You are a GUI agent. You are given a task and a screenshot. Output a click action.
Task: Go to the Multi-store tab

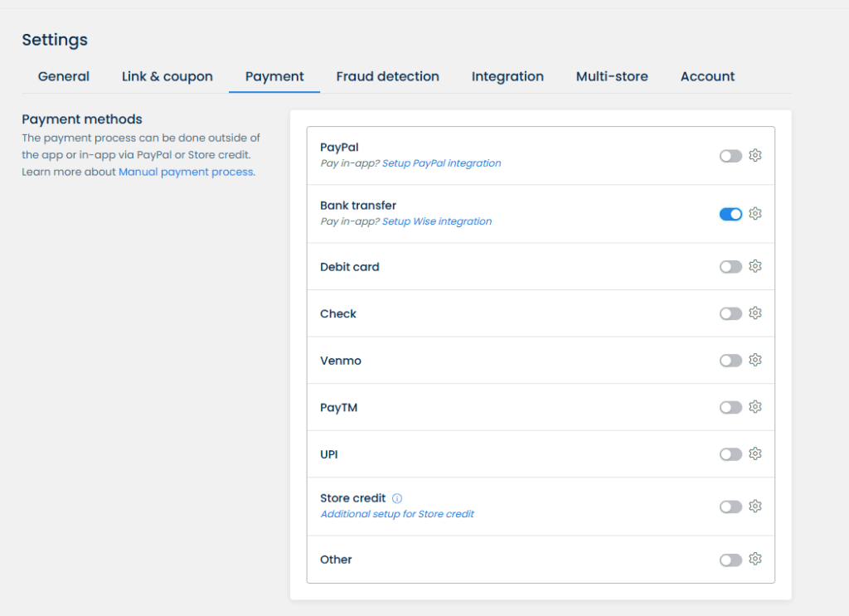(612, 76)
